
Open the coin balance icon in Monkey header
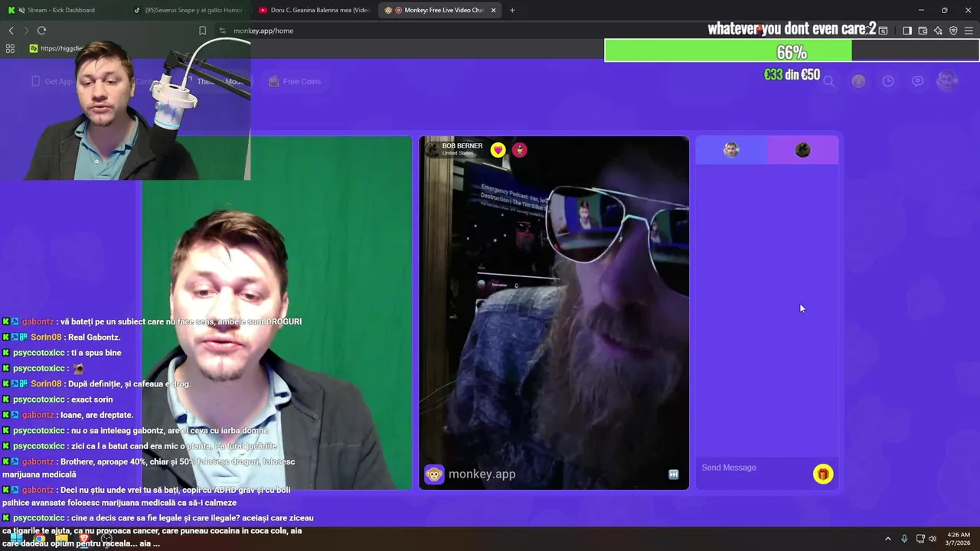(x=858, y=81)
